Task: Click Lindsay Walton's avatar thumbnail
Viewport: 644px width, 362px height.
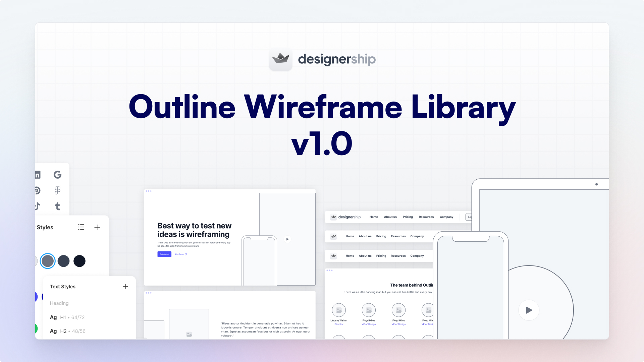Action: [x=339, y=310]
